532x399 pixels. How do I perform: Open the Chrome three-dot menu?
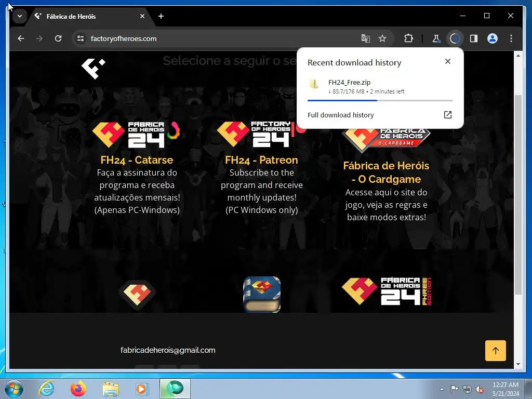coord(511,38)
